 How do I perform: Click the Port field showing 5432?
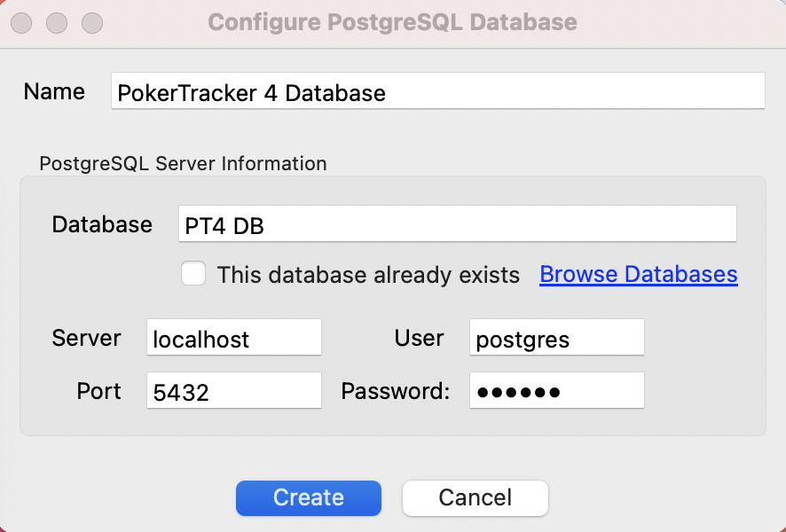[233, 391]
